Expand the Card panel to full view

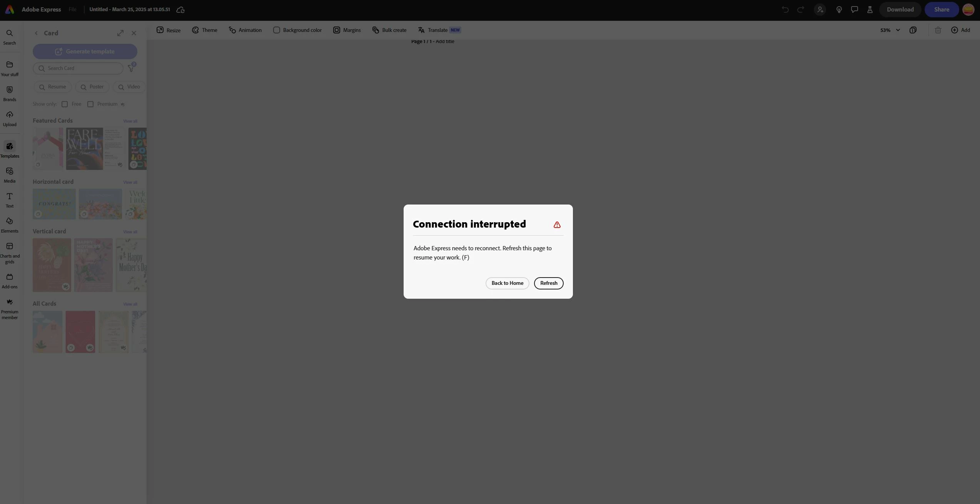120,33
